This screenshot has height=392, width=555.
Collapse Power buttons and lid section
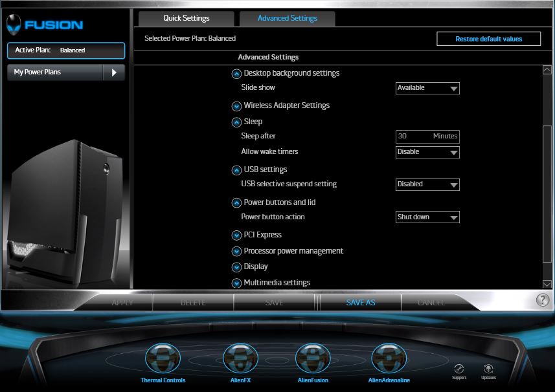236,203
